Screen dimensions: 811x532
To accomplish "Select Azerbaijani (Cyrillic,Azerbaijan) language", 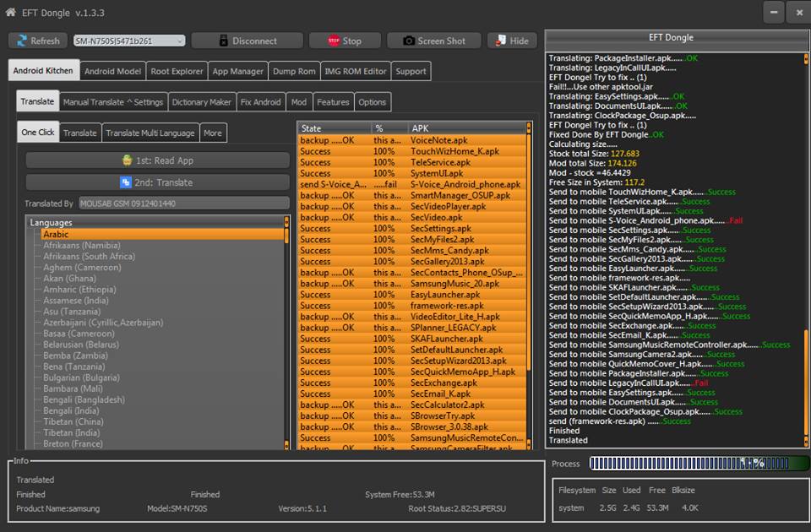I will [x=103, y=323].
